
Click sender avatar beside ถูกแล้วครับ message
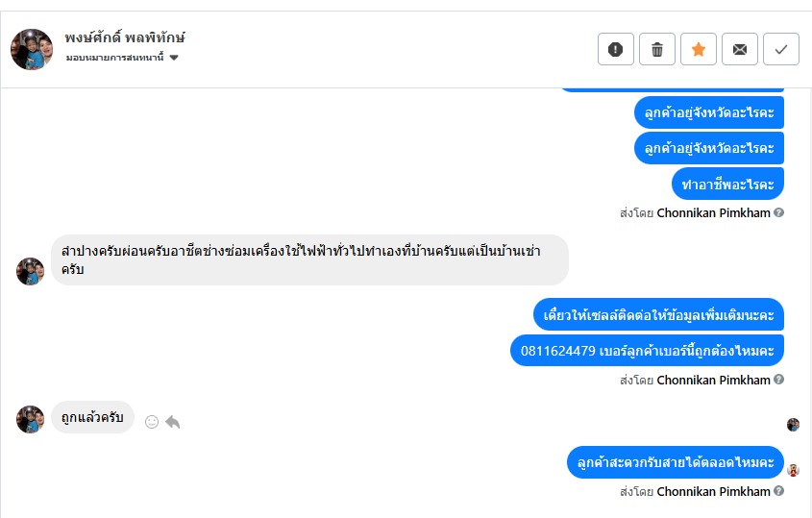[31, 419]
